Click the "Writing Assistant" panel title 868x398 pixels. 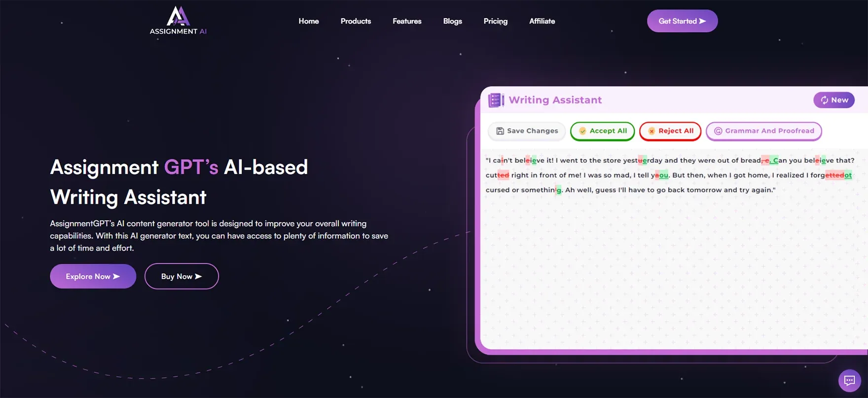click(555, 100)
